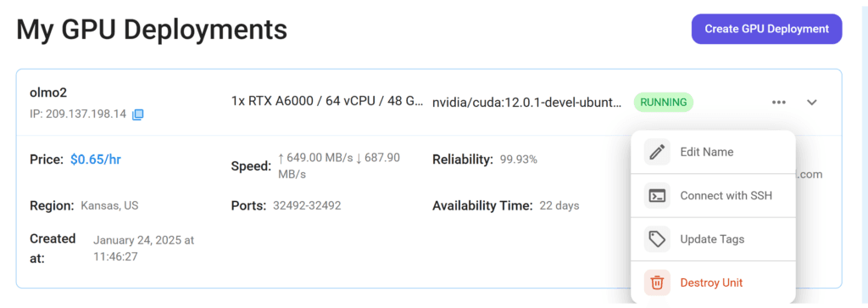868x308 pixels.
Task: Choose Destroy Unit menu entry
Action: pos(713,283)
